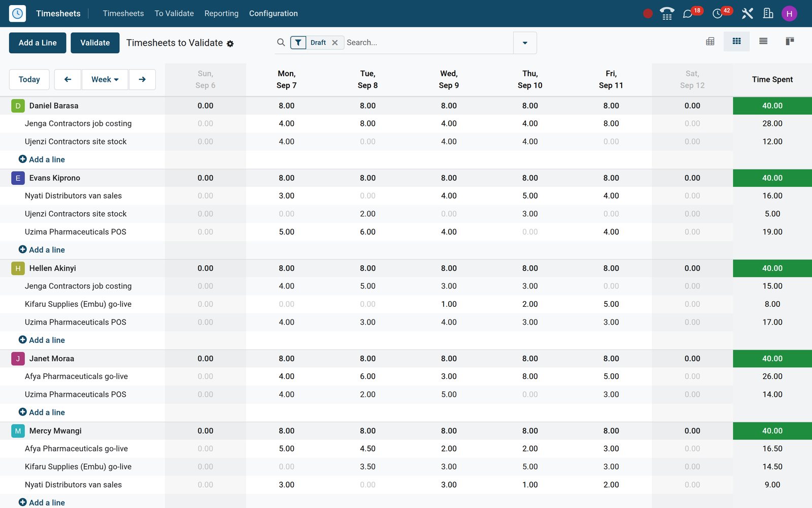
Task: Open the Week range dropdown
Action: click(105, 79)
